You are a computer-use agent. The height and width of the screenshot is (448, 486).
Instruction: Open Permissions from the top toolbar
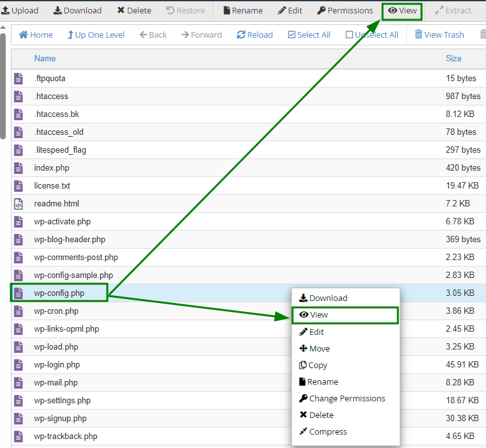pos(345,10)
